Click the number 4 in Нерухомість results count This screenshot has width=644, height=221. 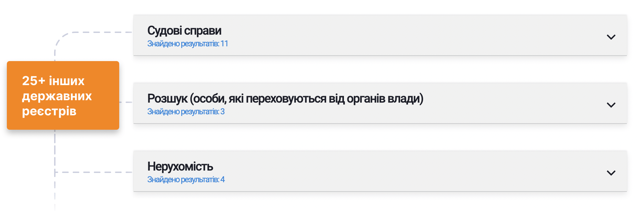[x=223, y=179]
